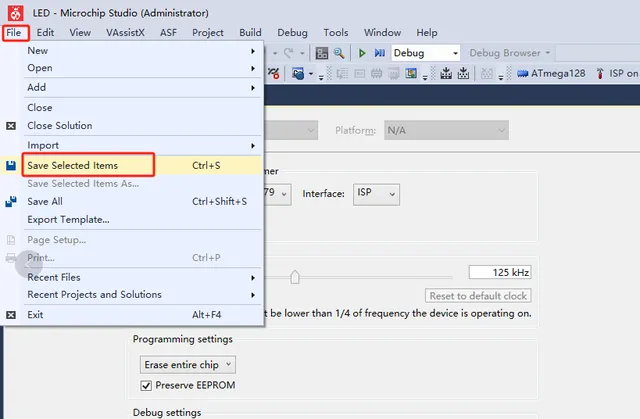Click the disabled register view toolbar icon
This screenshot has width=640, height=419.
tap(360, 73)
